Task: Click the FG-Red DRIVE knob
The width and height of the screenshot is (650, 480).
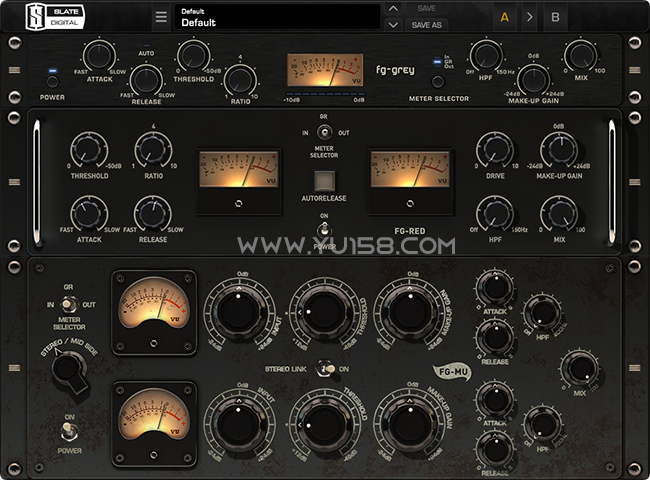Action: point(495,151)
